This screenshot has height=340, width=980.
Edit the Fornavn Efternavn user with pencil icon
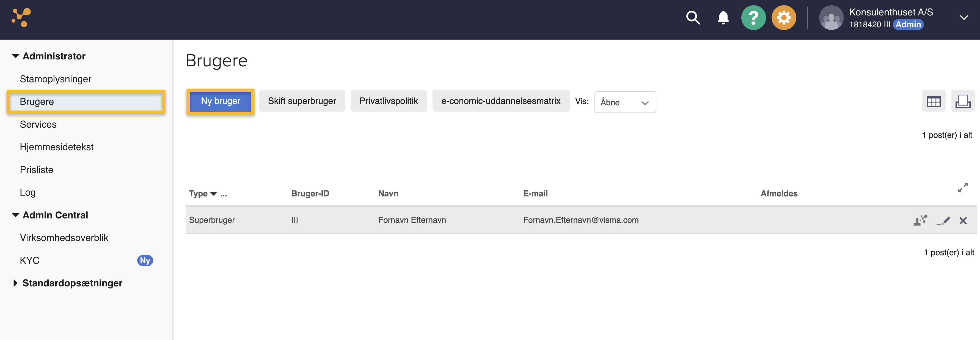click(x=943, y=220)
